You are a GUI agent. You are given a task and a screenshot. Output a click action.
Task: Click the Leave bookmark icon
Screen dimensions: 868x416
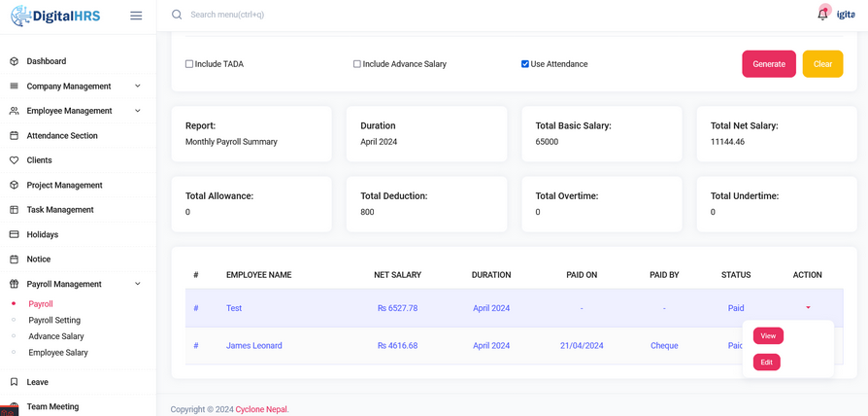[x=14, y=382]
